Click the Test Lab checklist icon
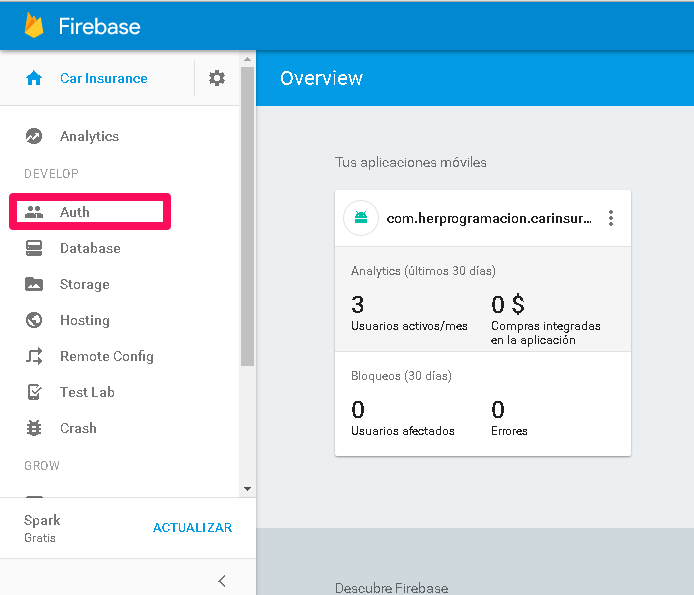The height and width of the screenshot is (595, 694). click(34, 392)
